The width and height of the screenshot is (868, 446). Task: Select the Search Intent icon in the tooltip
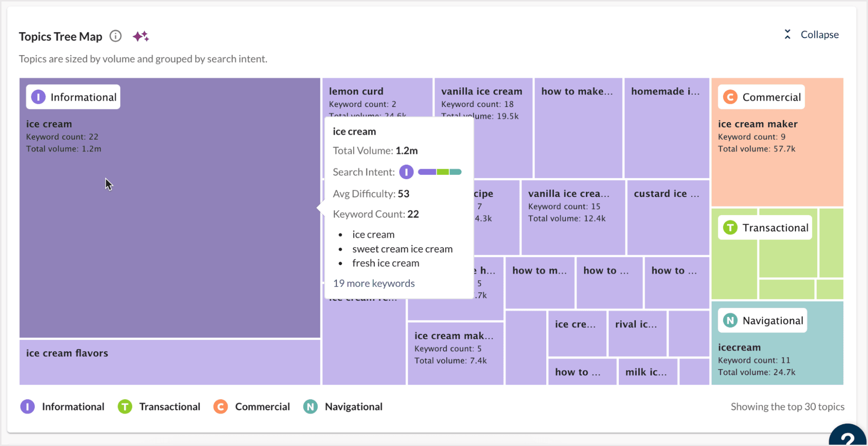(406, 172)
